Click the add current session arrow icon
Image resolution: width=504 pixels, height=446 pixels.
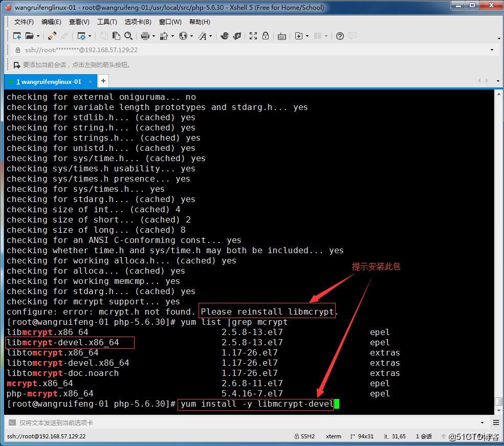coord(17,65)
